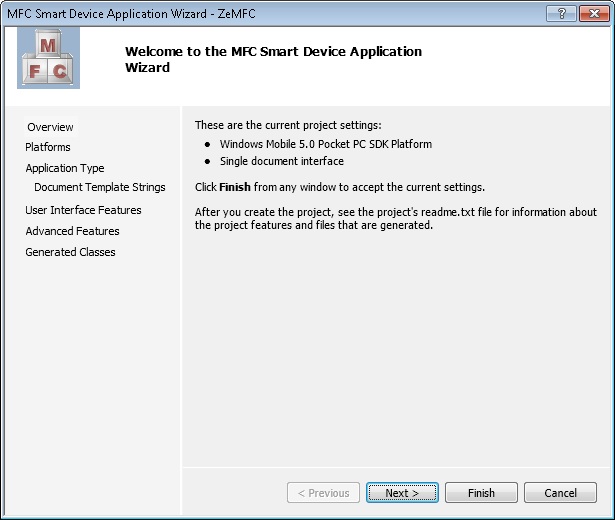
Task: Click 'These are the current project settings:' text
Action: click(288, 125)
